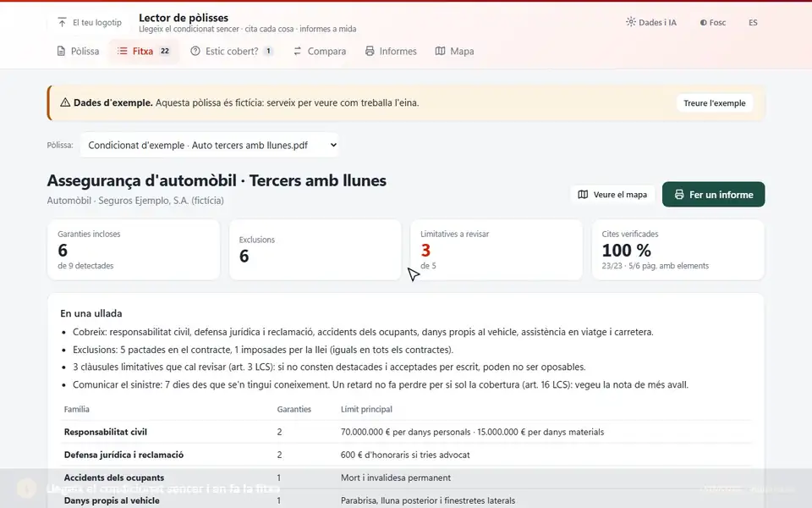This screenshot has height=508, width=812.
Task: Click the 'Família' column header
Action: coord(77,409)
